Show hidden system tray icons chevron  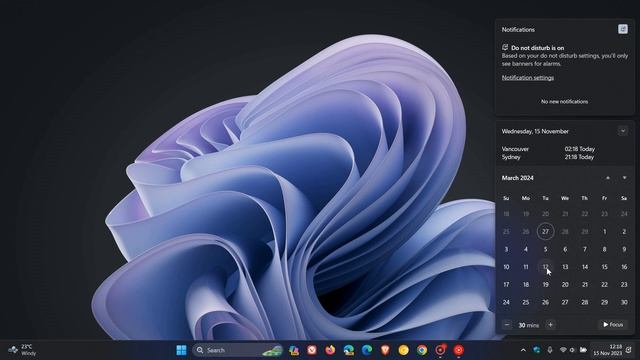pyautogui.click(x=523, y=350)
